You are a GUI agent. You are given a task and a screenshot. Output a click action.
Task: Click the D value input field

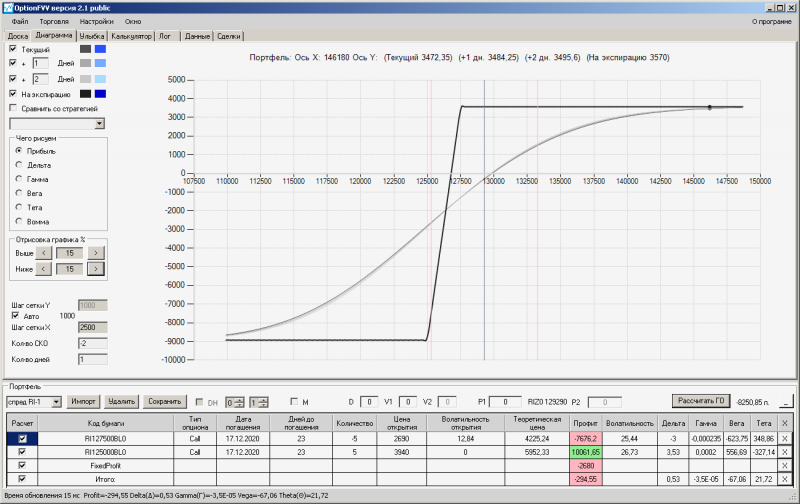(369, 402)
